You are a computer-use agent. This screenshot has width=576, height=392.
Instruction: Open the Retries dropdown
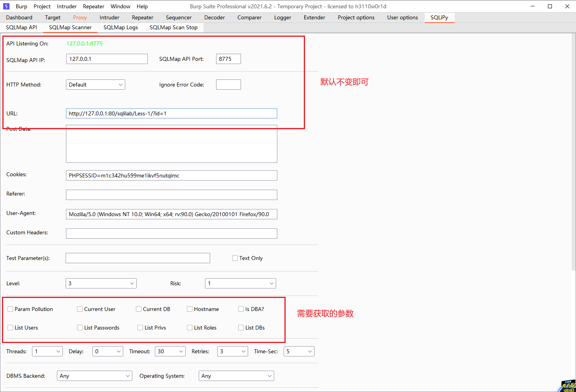233,351
